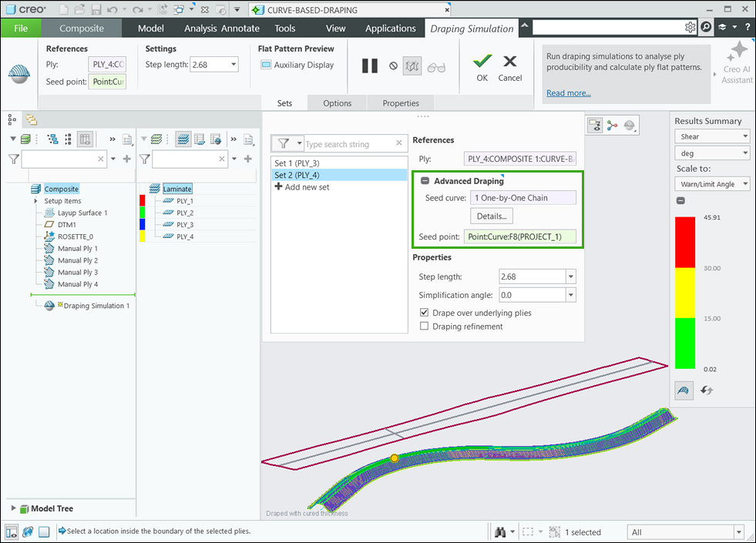This screenshot has width=756, height=543.
Task: Click the tree expand-all hierarchy icon
Action: [x=52, y=139]
